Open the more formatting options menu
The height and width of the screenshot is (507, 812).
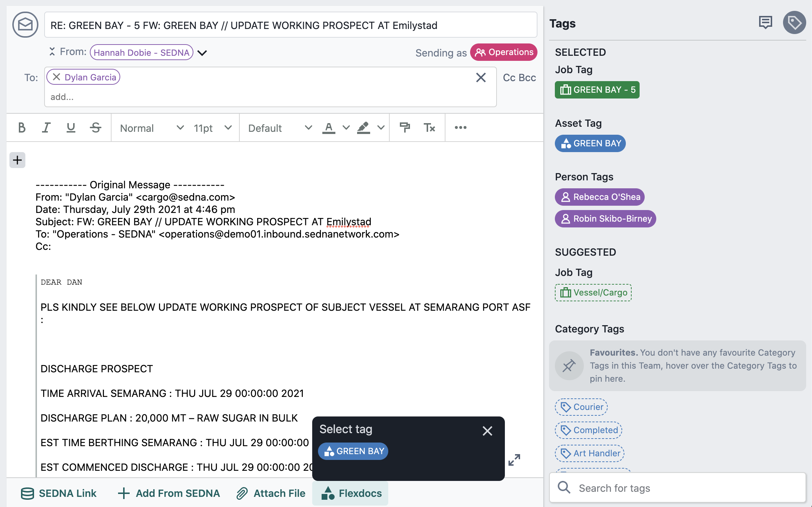pyautogui.click(x=460, y=127)
